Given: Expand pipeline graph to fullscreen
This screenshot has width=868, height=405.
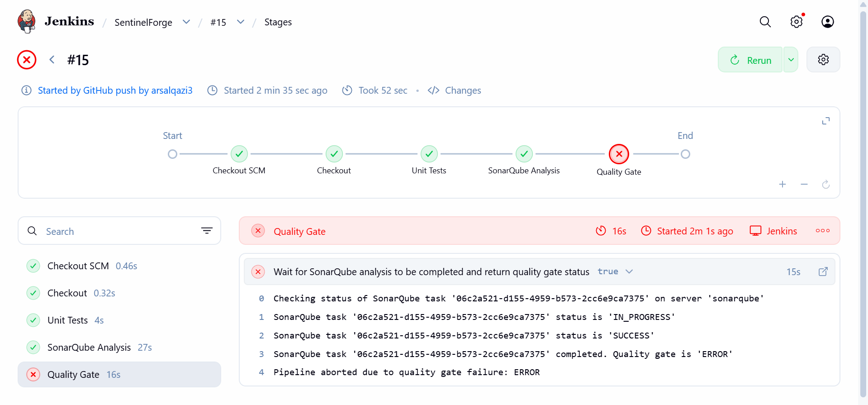Looking at the screenshot, I should click(x=826, y=121).
